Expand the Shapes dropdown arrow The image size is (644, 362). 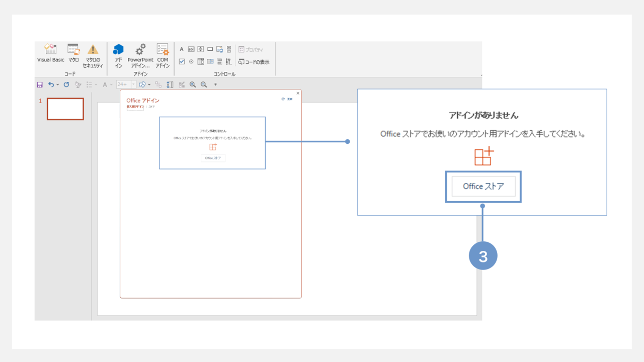[x=149, y=85]
